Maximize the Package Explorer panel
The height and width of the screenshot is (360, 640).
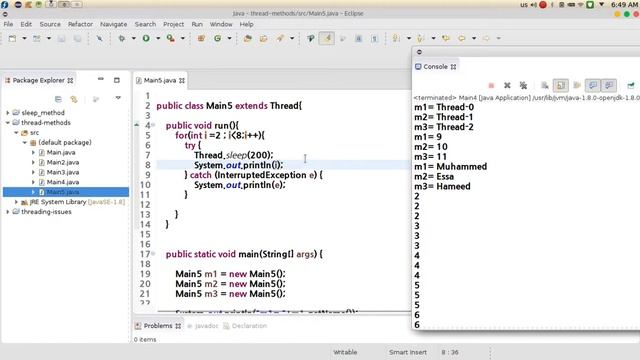[x=117, y=80]
